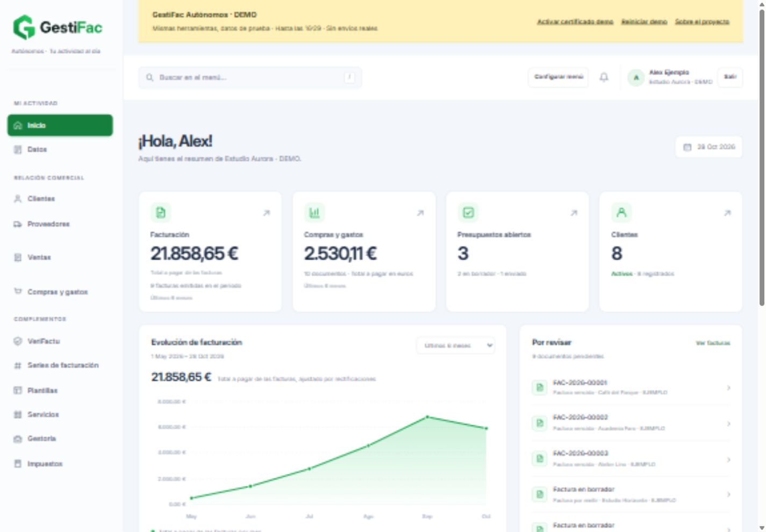Open Compras y gastos card arrow icon

[x=420, y=213]
